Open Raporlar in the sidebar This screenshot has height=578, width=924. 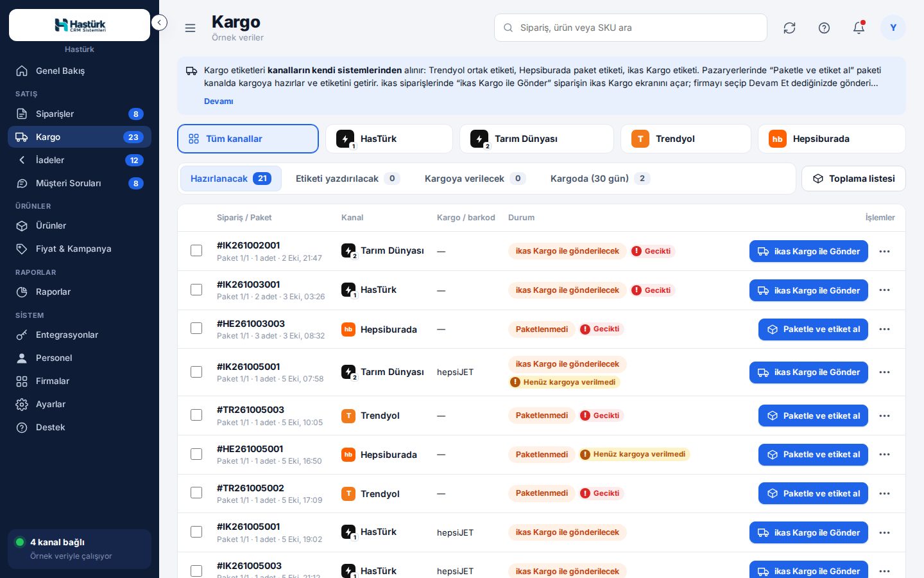click(80, 292)
